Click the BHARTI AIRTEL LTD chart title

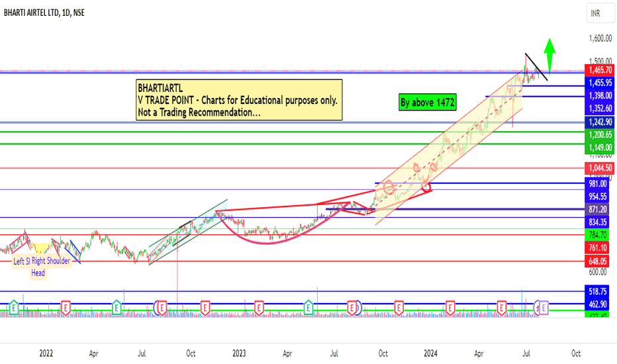pos(44,13)
